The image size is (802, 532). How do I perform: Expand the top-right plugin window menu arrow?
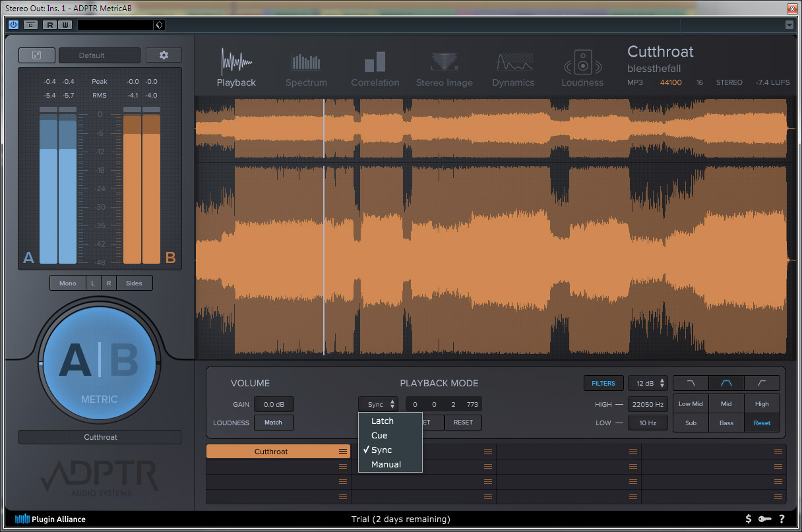(x=789, y=25)
